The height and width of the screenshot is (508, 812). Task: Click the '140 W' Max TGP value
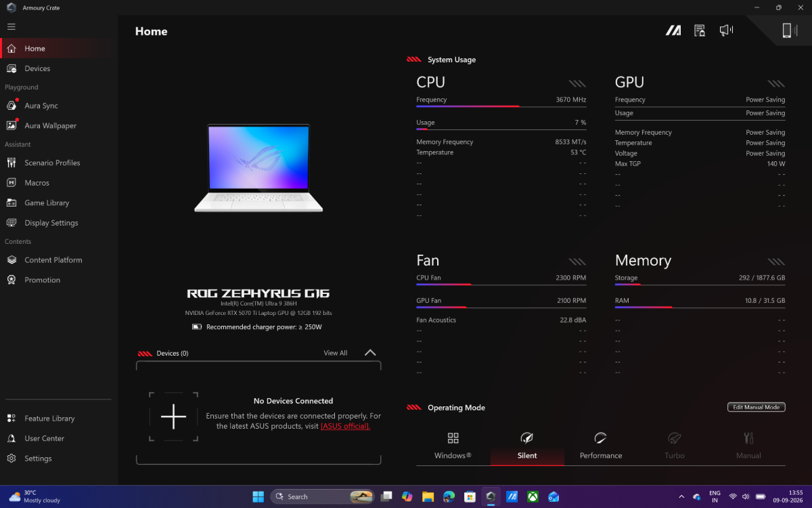[x=776, y=164]
